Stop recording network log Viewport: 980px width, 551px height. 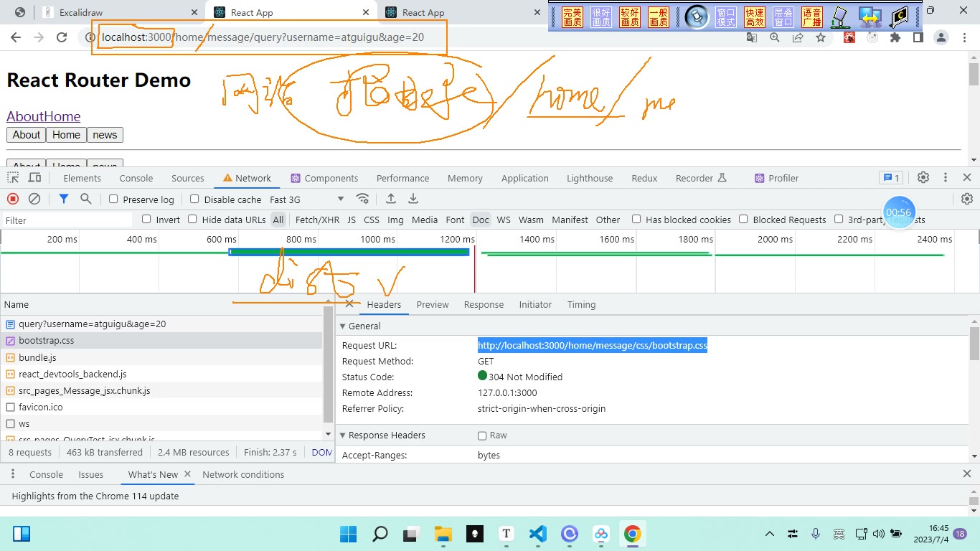coord(13,199)
